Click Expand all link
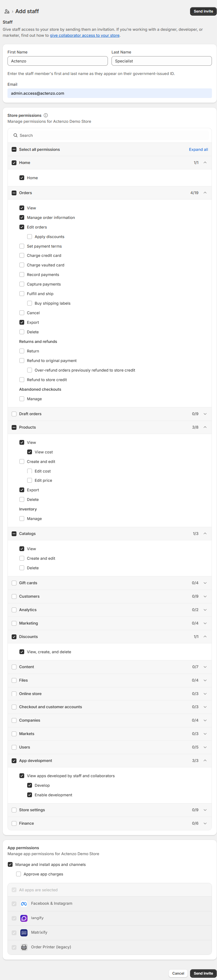This screenshot has width=217, height=980. (x=198, y=150)
